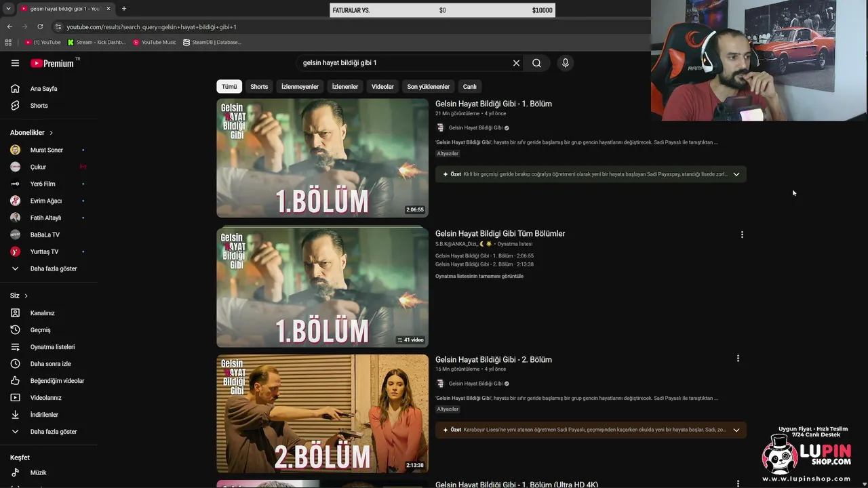The height and width of the screenshot is (488, 868).
Task: Select the Shorts filter chip
Action: click(x=259, y=87)
